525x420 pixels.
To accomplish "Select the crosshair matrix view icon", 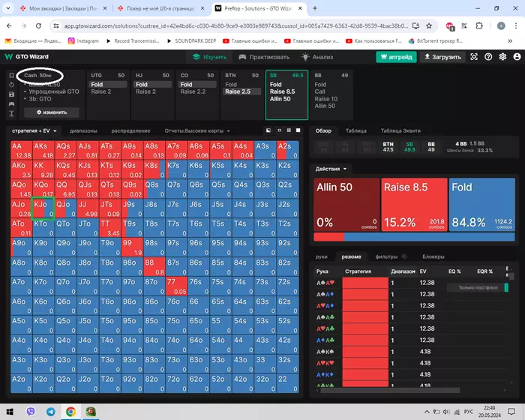I will pyautogui.click(x=279, y=130).
